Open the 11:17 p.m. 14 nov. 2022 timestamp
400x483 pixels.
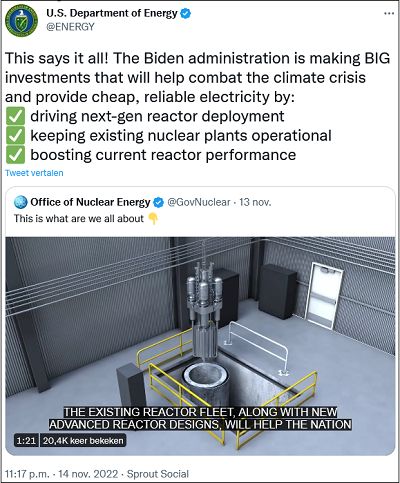(x=61, y=474)
